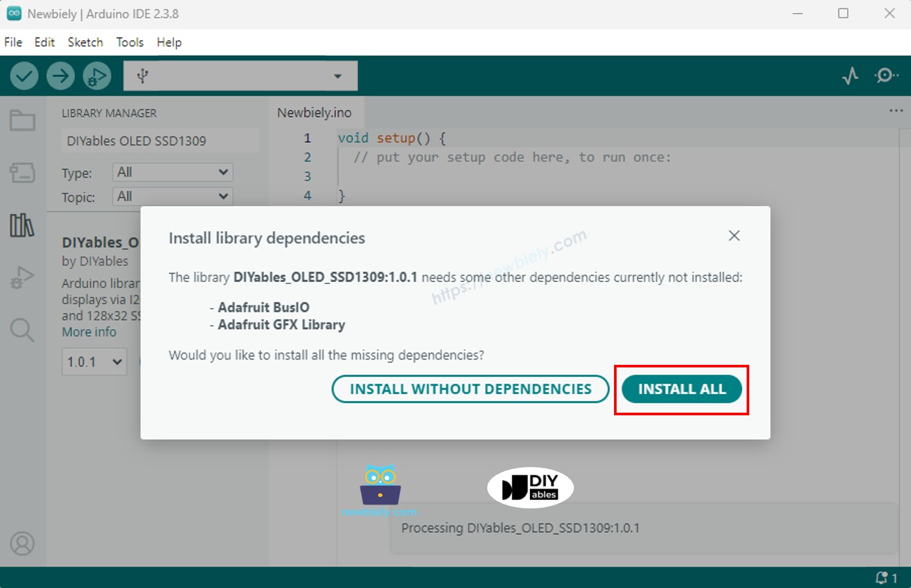Open the Type filter dropdown
Viewport: 911px width, 588px height.
[172, 172]
